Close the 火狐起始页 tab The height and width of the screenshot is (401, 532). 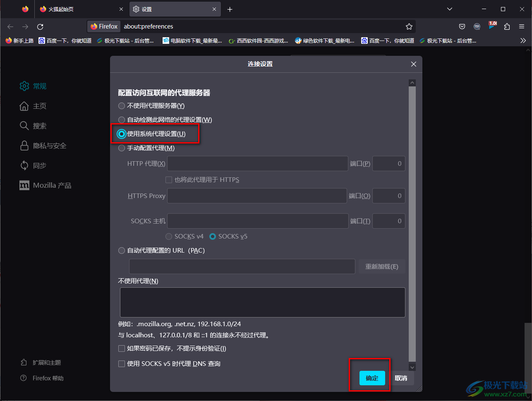point(121,9)
